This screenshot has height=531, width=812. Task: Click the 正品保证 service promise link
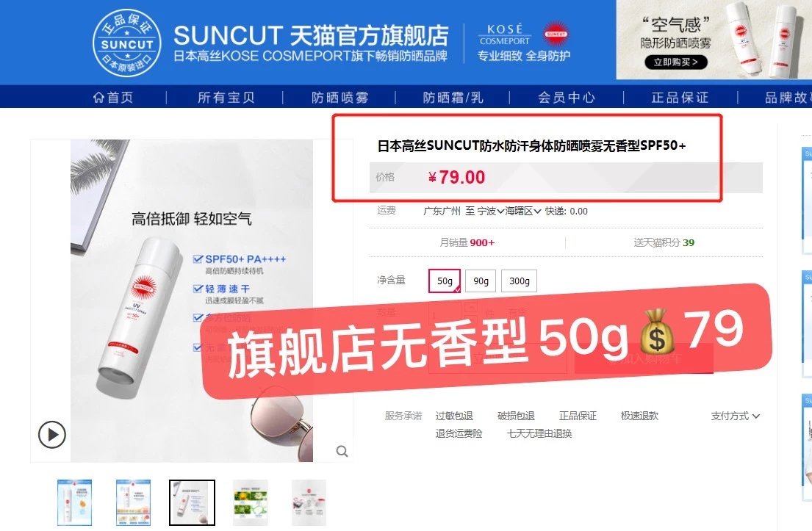click(x=578, y=416)
